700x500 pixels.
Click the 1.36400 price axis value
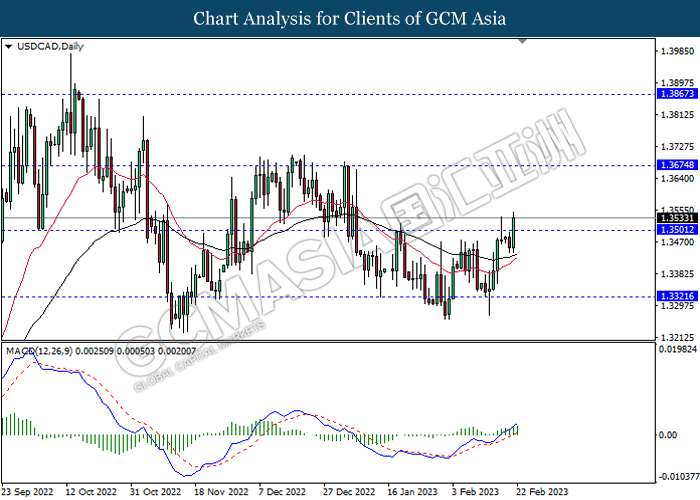click(678, 179)
